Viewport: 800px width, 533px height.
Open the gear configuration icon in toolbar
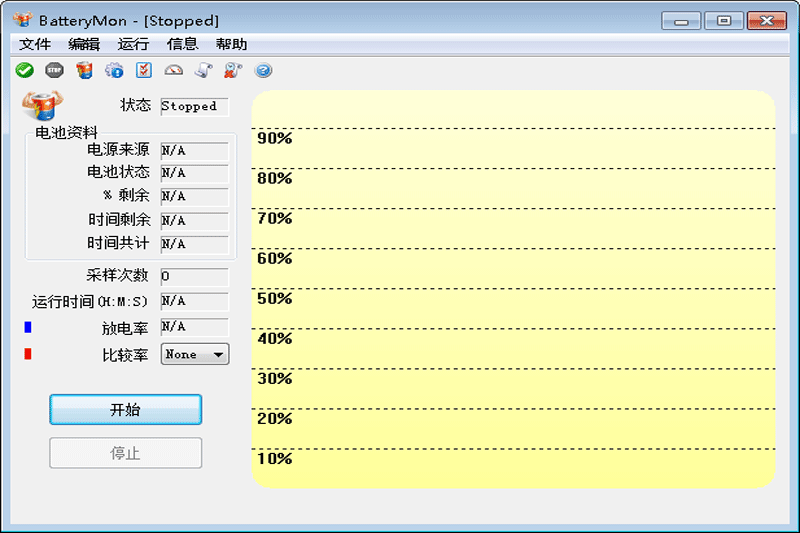coord(114,70)
